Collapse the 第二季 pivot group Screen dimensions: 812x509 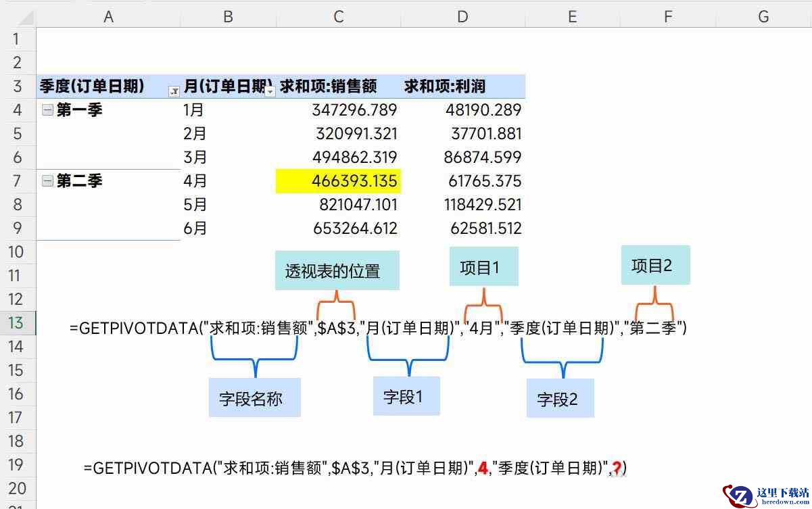47,181
